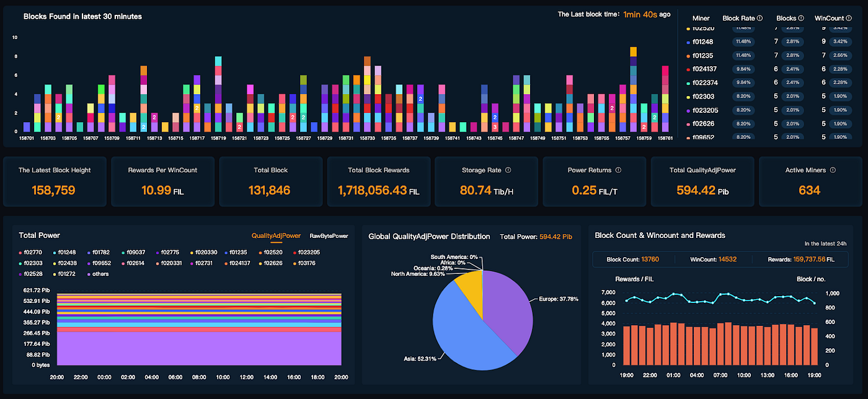
Task: Click the Storage Rate value 80.74 Tib/H
Action: [487, 190]
